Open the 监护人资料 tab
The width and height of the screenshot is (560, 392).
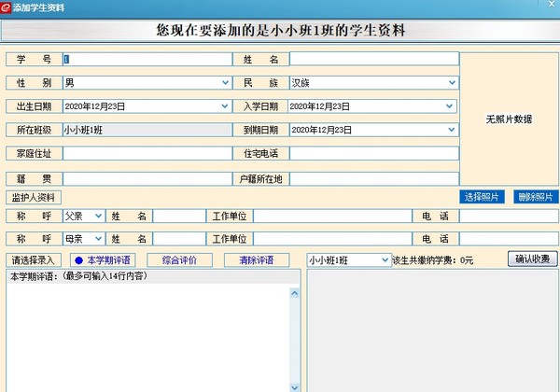[34, 197]
